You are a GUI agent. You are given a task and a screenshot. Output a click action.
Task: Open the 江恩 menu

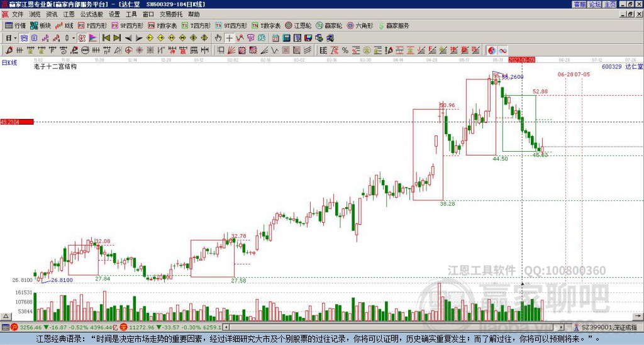coord(69,14)
